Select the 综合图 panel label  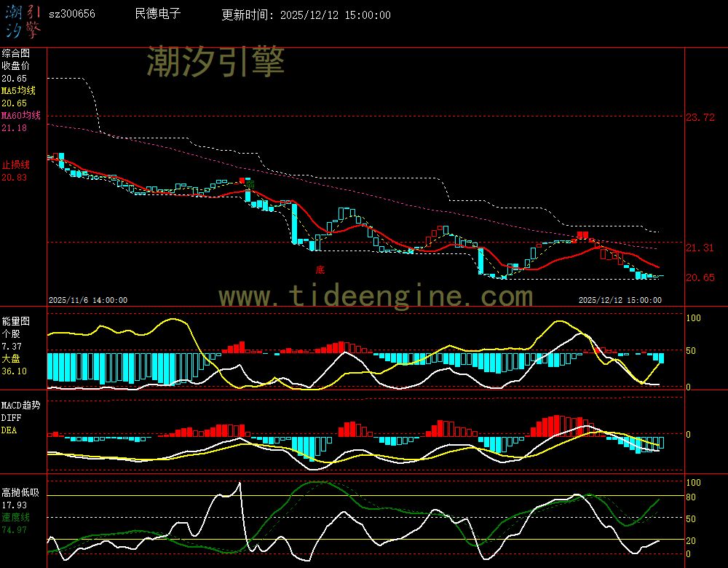pos(15,53)
